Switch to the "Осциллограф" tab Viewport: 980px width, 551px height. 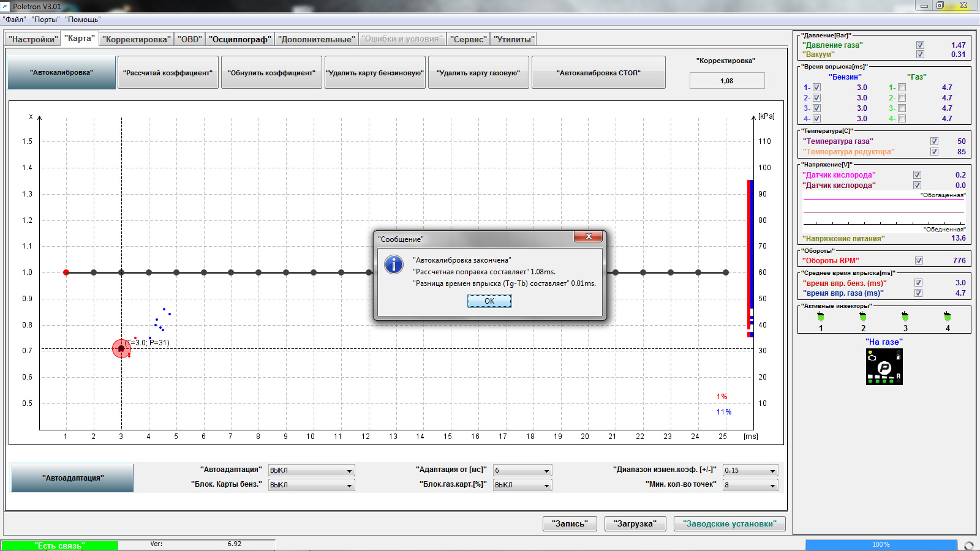click(240, 39)
